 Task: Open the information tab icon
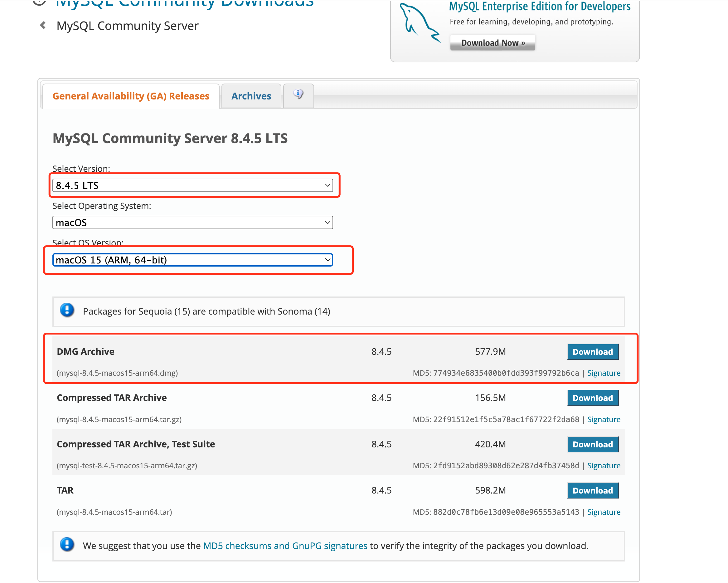pyautogui.click(x=298, y=94)
